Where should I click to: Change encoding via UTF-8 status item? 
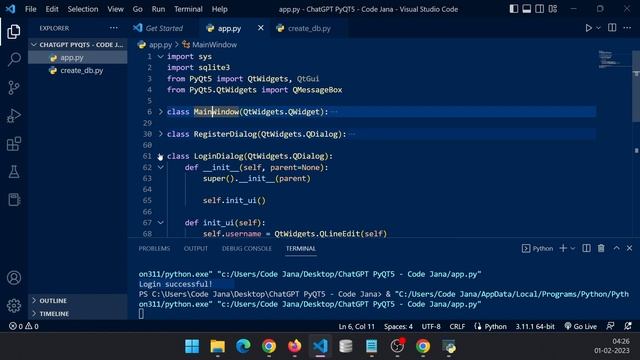[431, 327]
